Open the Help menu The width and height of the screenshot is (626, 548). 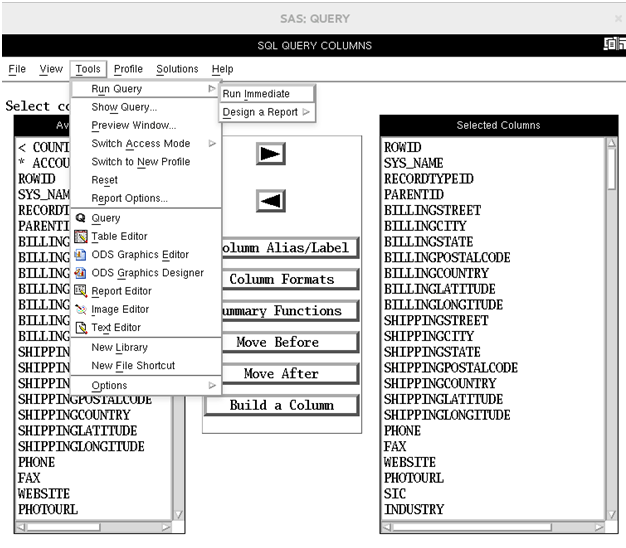click(x=222, y=69)
